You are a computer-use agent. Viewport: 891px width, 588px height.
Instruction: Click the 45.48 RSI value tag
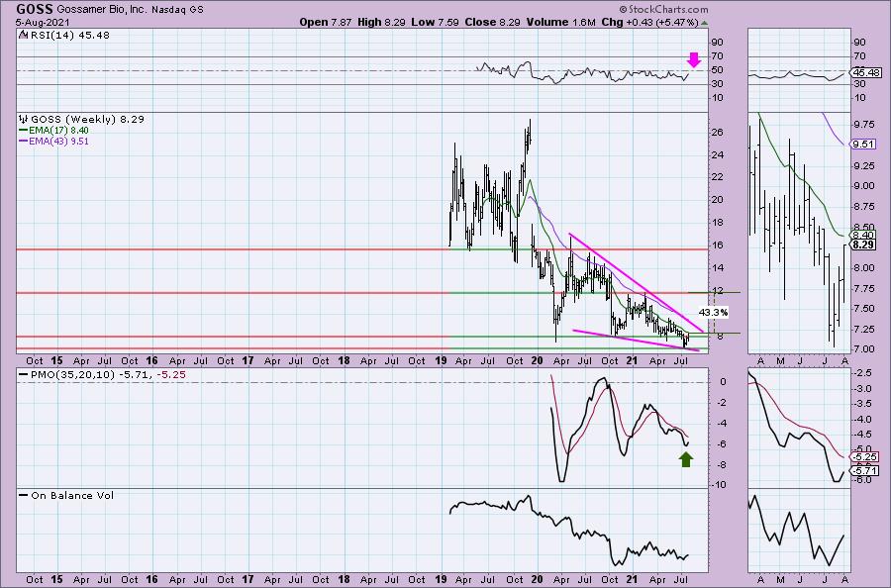tap(866, 72)
